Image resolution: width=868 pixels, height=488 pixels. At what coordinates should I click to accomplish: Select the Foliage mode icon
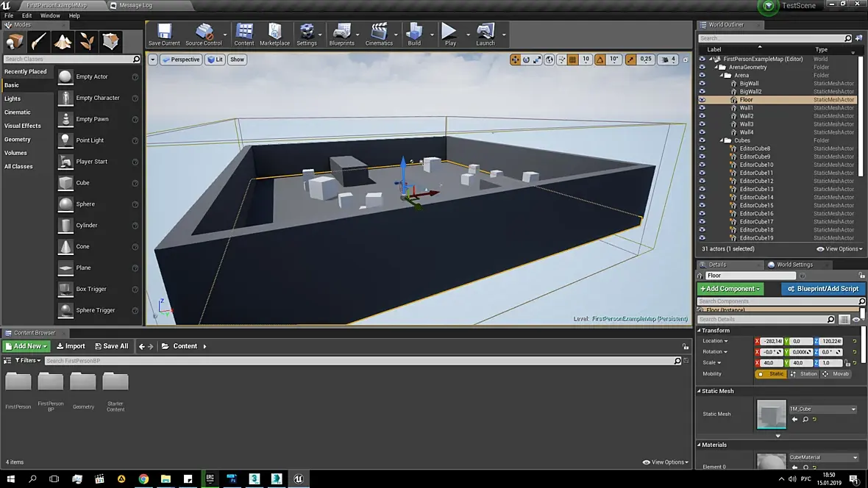pos(87,41)
